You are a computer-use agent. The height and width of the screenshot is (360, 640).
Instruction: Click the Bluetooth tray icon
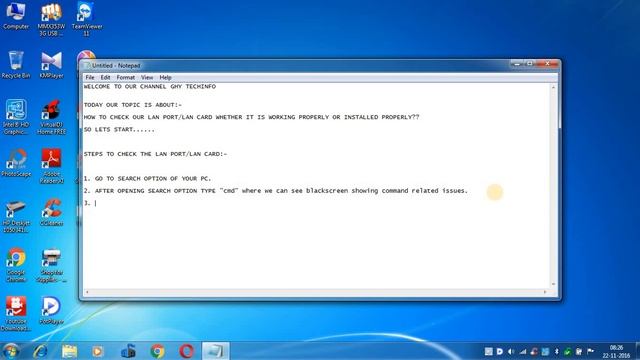point(556,351)
